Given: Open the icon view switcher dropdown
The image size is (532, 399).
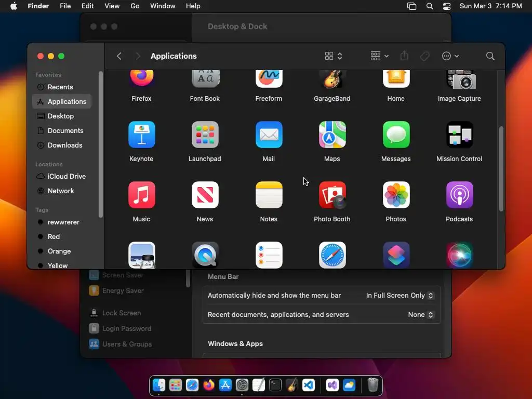Looking at the screenshot, I should (x=334, y=56).
